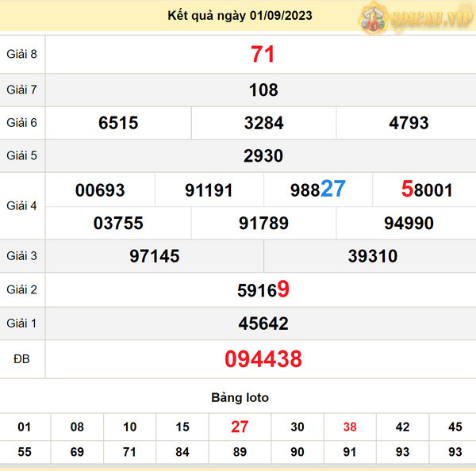This screenshot has height=471, width=476.
Task: Select the Giải 4 number 00693
Action: [x=100, y=190]
